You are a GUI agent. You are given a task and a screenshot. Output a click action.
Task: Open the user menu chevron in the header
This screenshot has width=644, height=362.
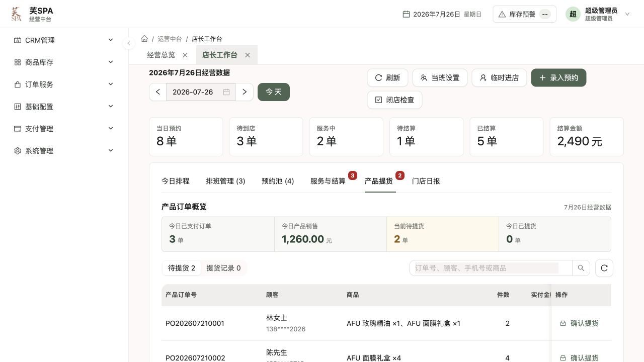click(x=627, y=14)
